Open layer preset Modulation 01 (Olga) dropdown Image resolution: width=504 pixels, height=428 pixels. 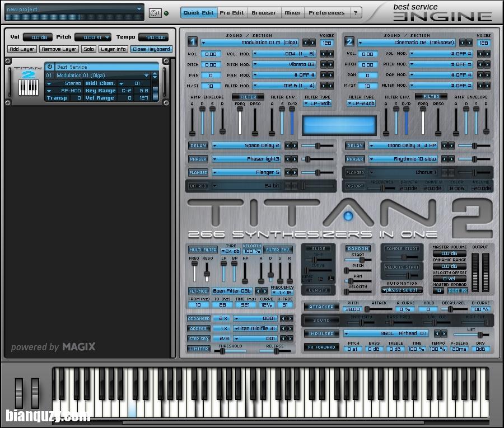(147, 76)
